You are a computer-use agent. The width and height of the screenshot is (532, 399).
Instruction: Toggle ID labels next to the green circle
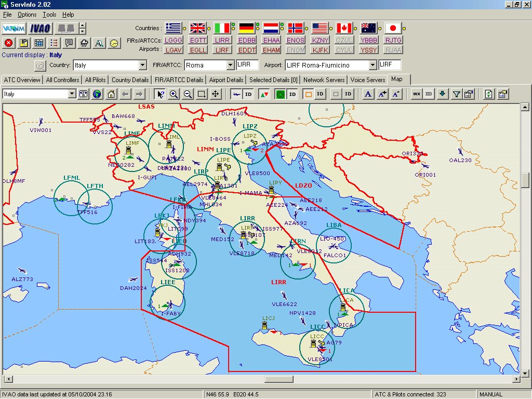coord(292,94)
